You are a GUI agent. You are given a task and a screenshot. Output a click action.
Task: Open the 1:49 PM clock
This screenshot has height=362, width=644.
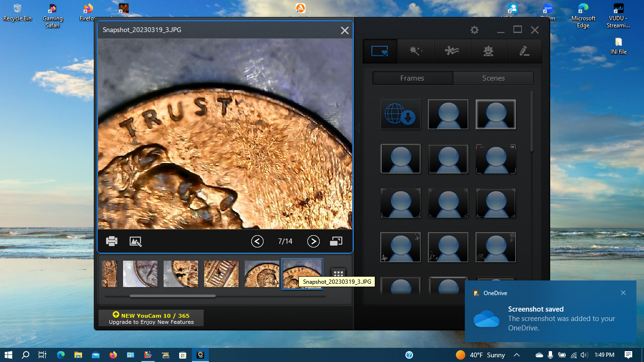pyautogui.click(x=604, y=355)
